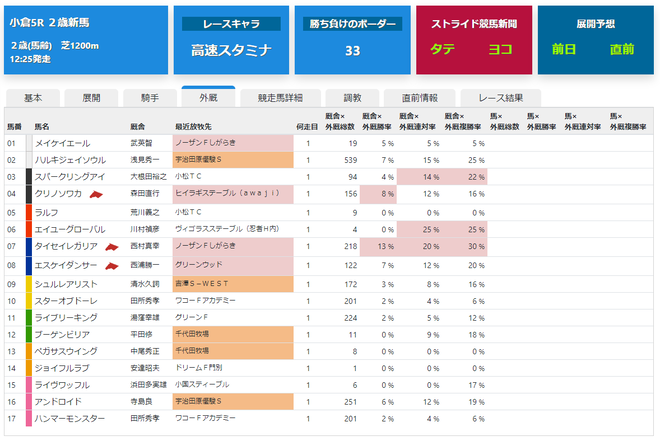Click the 25 % quinella rate in row 06

(x=419, y=230)
